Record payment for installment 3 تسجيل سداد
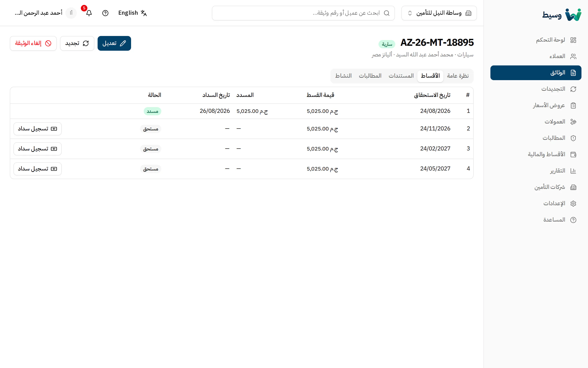The height and width of the screenshot is (368, 588). 37,149
